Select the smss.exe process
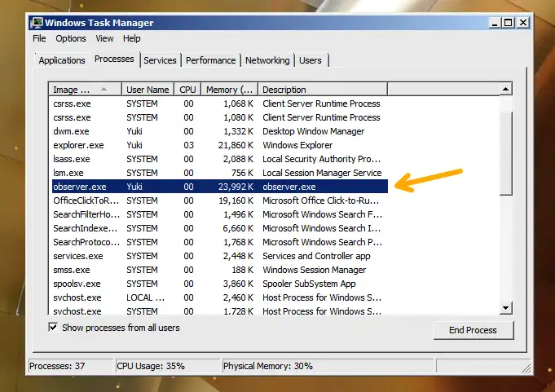Viewport: 555px width, 392px height. click(220, 270)
